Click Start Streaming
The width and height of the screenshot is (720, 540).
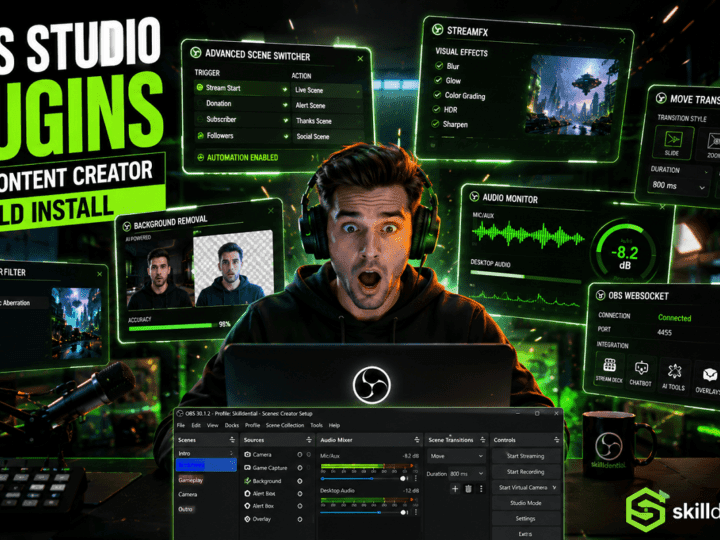click(x=526, y=456)
